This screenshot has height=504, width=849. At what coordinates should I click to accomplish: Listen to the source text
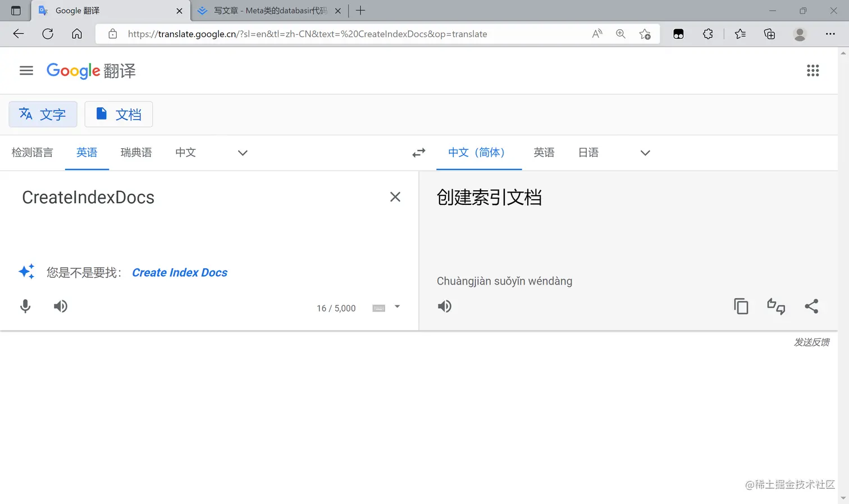(x=61, y=306)
